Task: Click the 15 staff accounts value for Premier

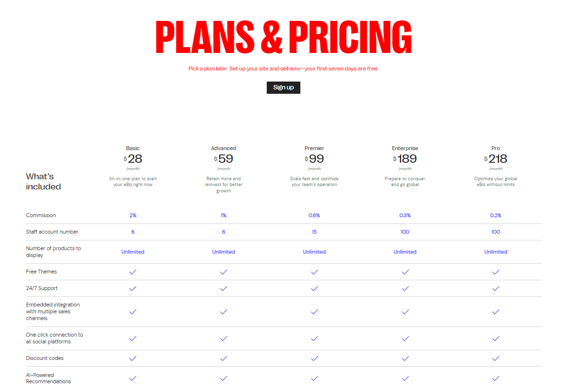Action: (314, 232)
